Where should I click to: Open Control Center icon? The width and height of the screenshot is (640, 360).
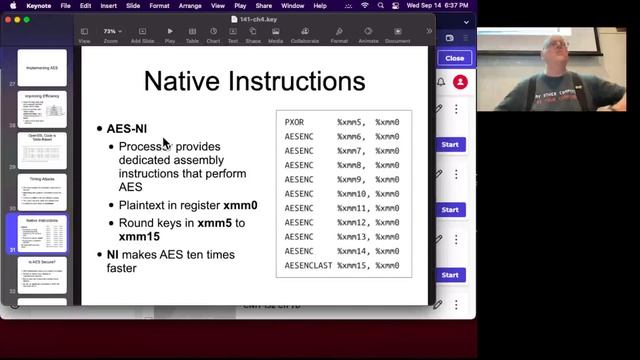395,6
